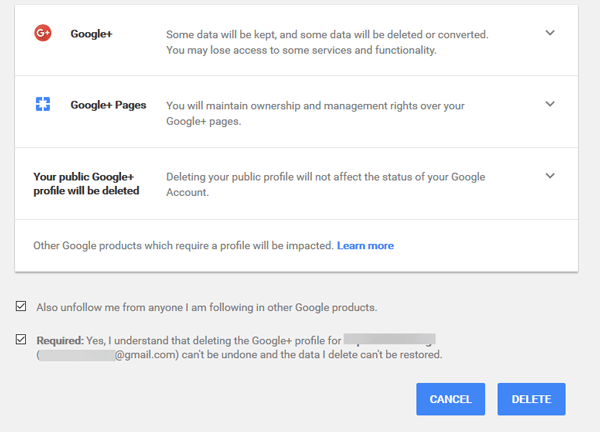This screenshot has width=600, height=432.
Task: Click 'Some data will be kept' description
Action: [x=327, y=42]
